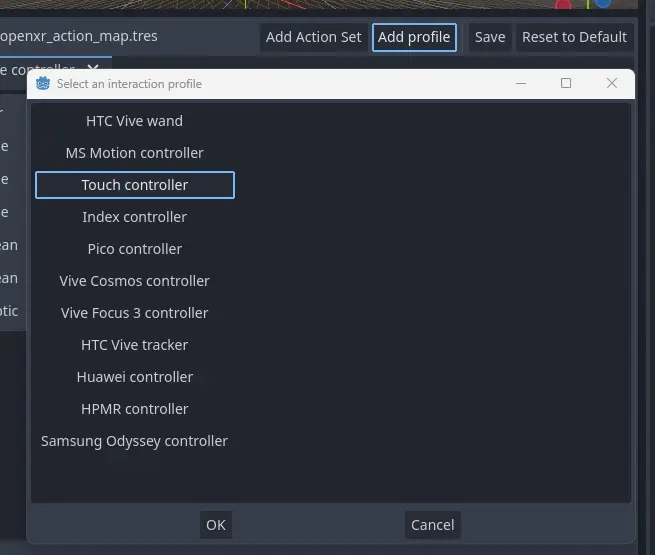Pick HTC Vive tracker profile

tap(134, 345)
